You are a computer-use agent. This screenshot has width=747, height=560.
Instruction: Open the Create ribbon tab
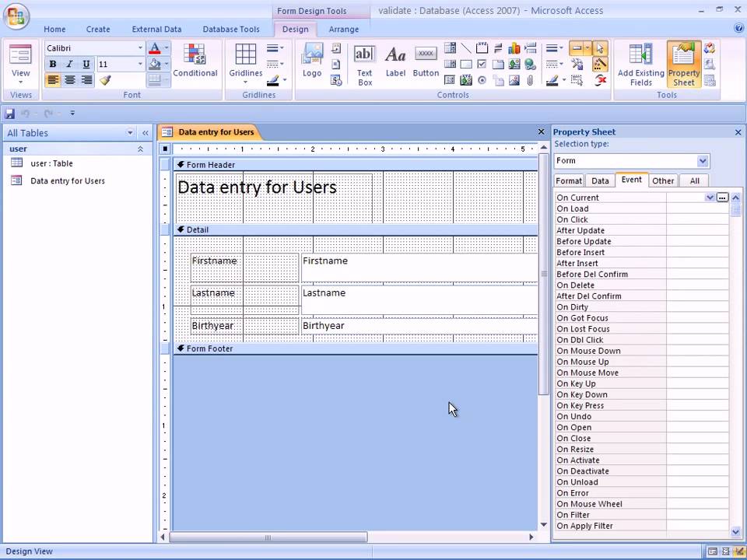tap(98, 29)
